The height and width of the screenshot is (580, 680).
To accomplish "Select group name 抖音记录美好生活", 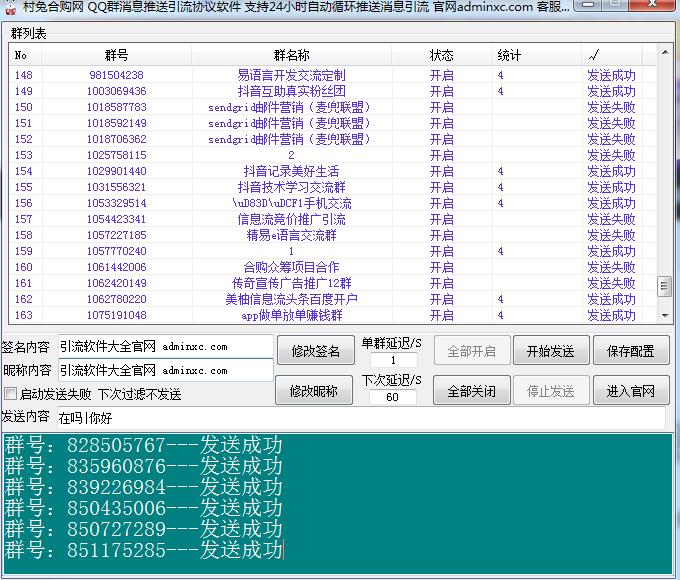I will click(291, 171).
